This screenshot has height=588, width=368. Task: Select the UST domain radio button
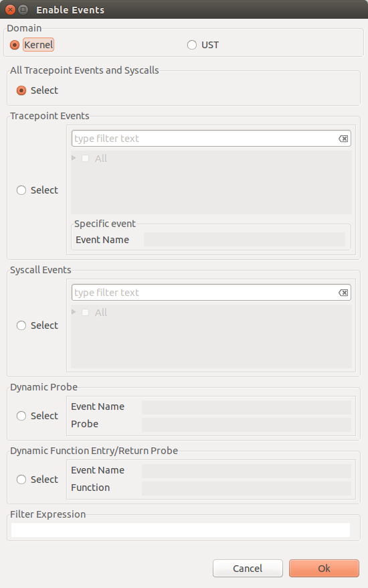click(192, 45)
